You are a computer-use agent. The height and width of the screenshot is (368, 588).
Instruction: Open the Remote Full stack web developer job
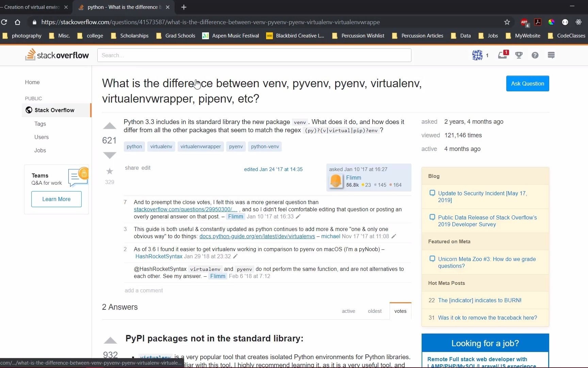coord(481,362)
